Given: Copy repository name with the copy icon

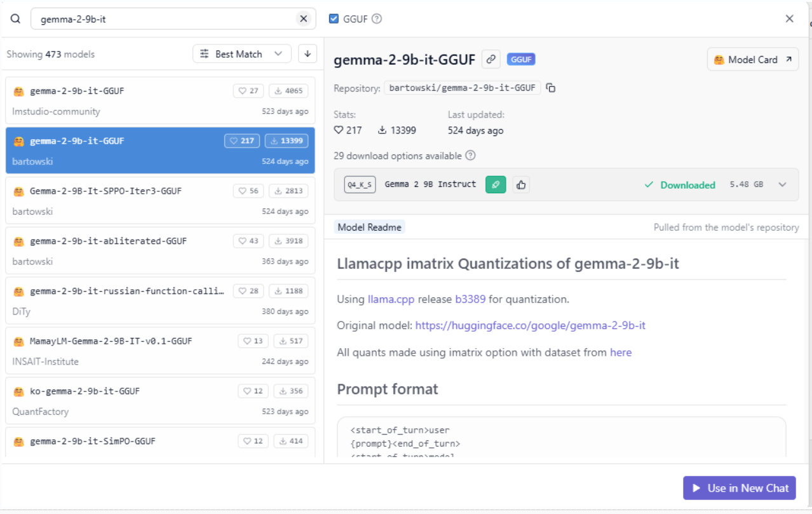Looking at the screenshot, I should tap(551, 88).
